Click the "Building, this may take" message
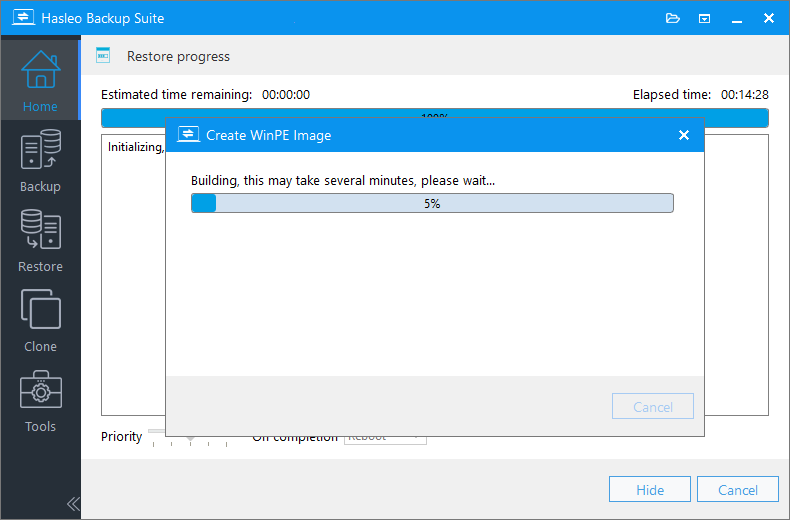The width and height of the screenshot is (790, 520). click(343, 180)
